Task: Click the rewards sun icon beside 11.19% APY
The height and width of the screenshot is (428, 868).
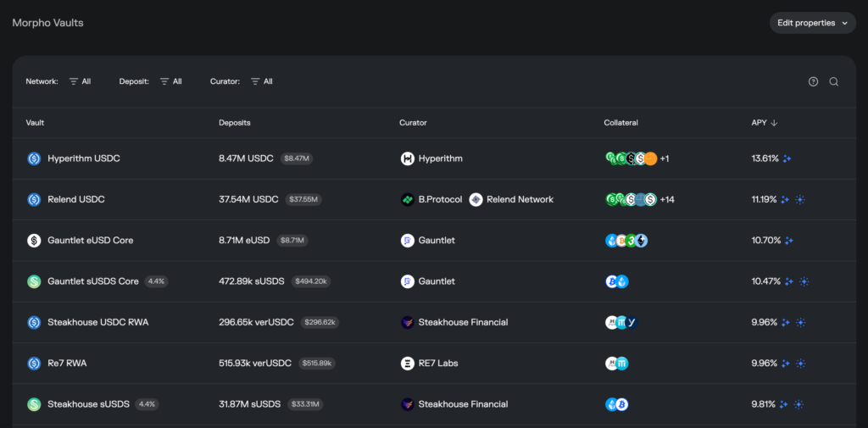Action: 800,199
